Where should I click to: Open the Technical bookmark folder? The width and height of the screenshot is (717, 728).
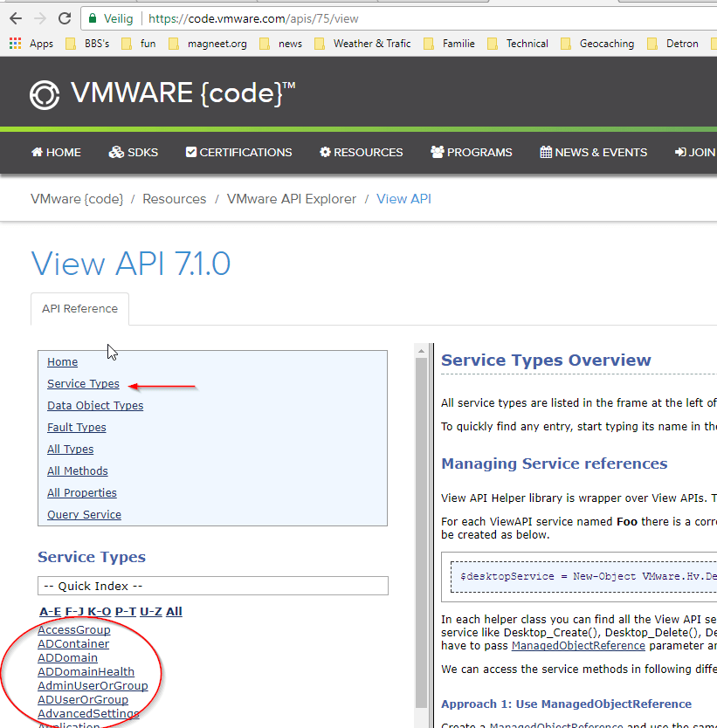point(518,44)
